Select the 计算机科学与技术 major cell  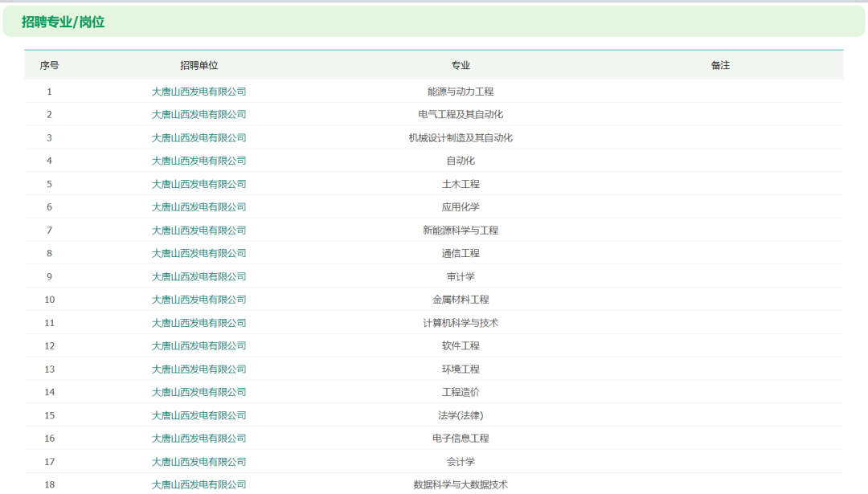461,323
